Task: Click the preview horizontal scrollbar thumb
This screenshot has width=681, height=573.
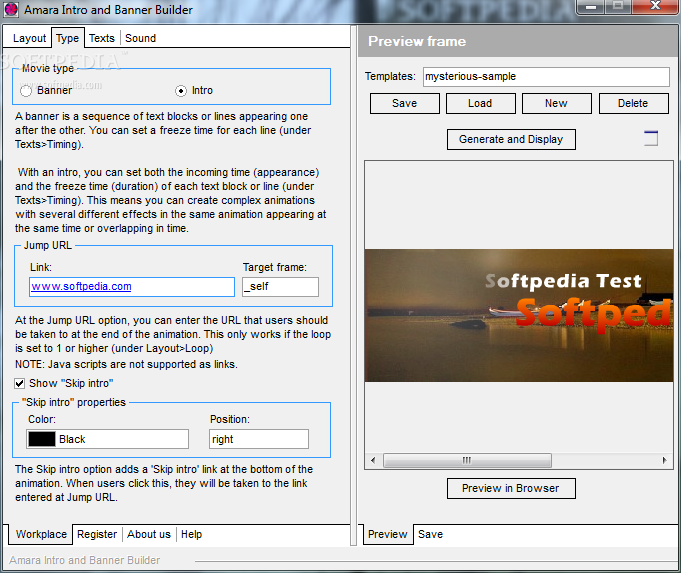Action: point(467,460)
